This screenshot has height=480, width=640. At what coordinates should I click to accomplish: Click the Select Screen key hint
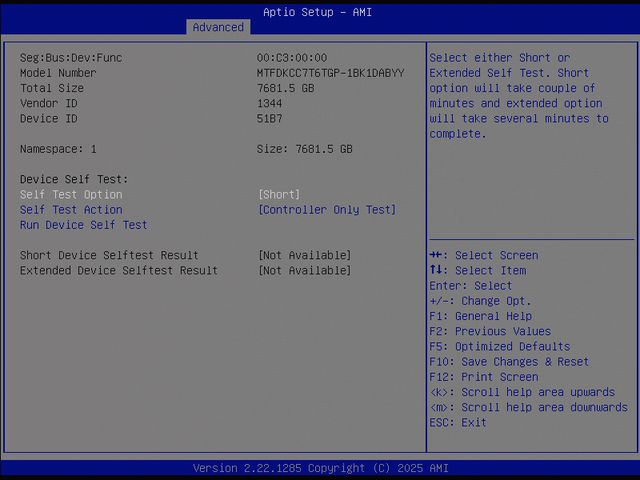click(x=484, y=256)
